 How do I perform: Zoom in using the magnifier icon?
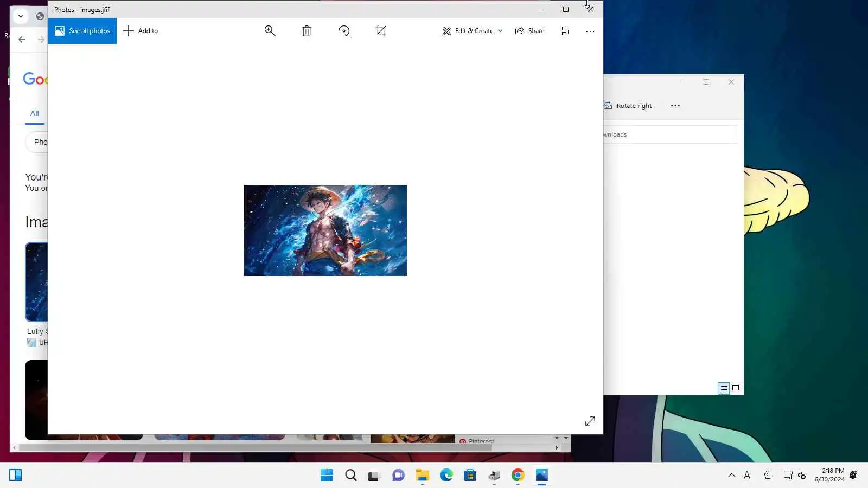(270, 31)
